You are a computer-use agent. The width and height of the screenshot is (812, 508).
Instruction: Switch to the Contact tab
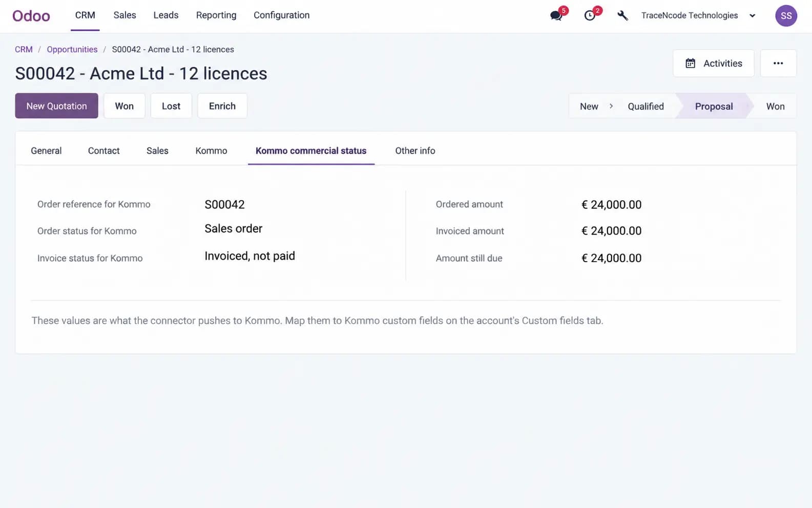tap(104, 151)
